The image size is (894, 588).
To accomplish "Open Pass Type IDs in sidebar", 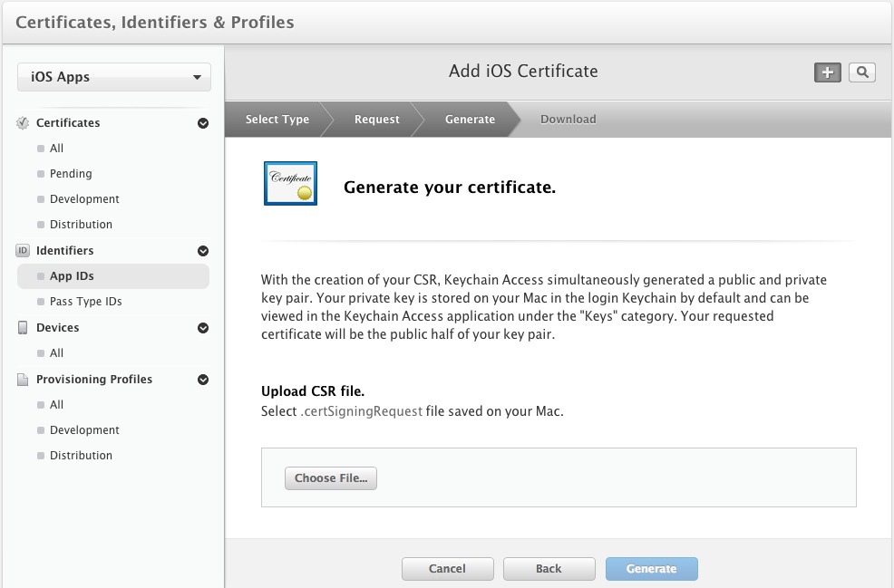I will pos(85,302).
